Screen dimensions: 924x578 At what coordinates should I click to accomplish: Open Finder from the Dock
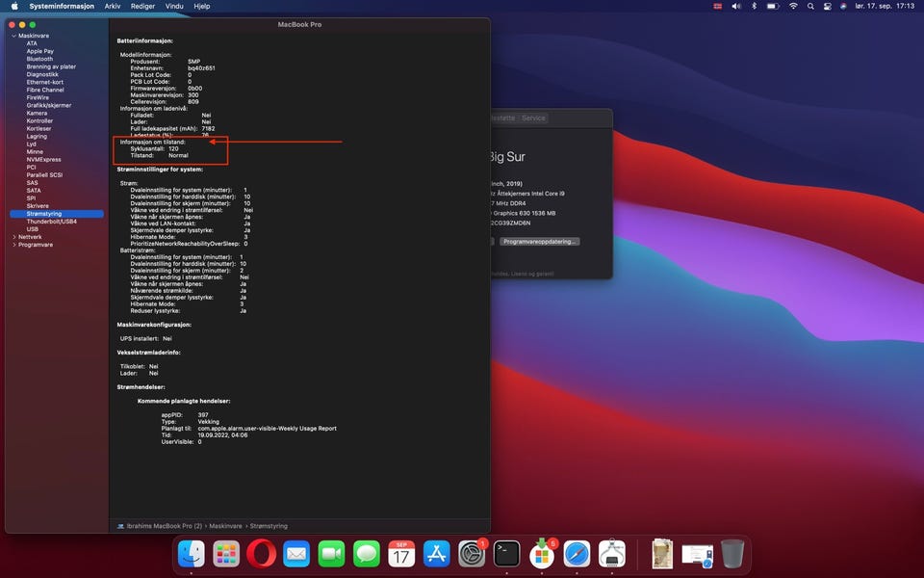tap(192, 554)
